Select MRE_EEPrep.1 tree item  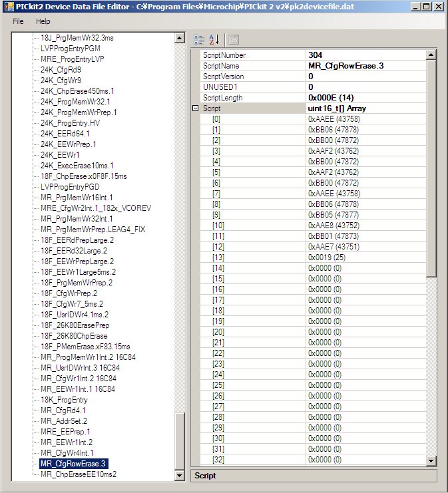pos(65,432)
